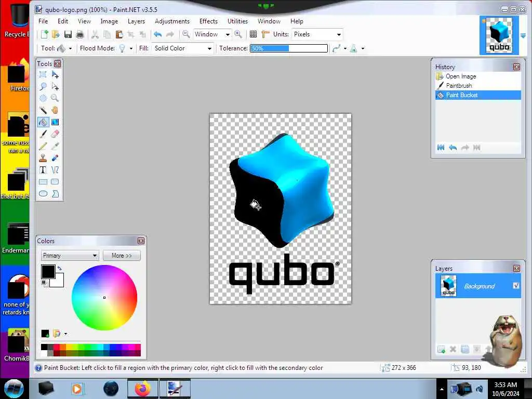
Task: Select the Lasso Select tool
Action: (x=43, y=87)
